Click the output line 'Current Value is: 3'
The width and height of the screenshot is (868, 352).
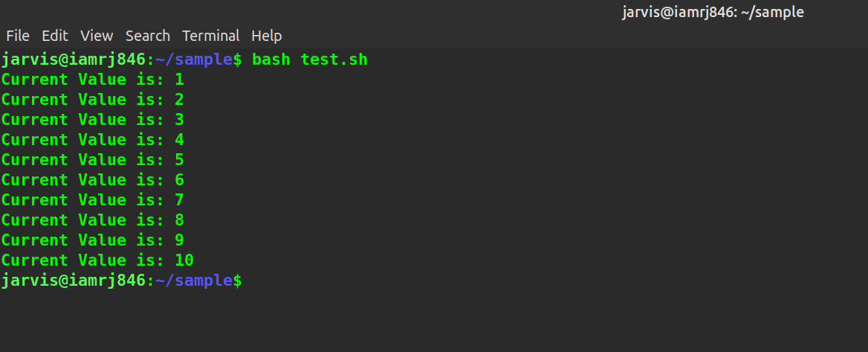coord(92,120)
